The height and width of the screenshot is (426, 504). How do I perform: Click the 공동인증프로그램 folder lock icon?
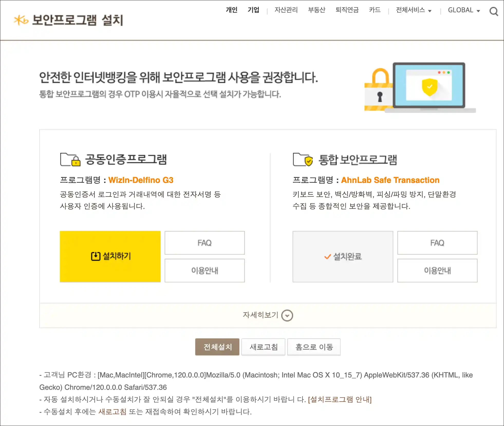70,160
